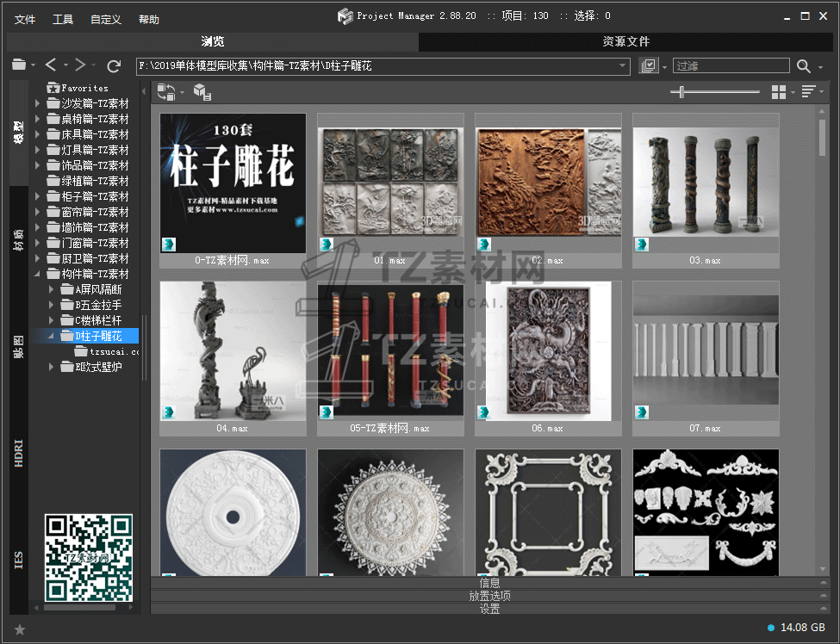Select the 06.max dragon relief thumbnail

(x=548, y=351)
